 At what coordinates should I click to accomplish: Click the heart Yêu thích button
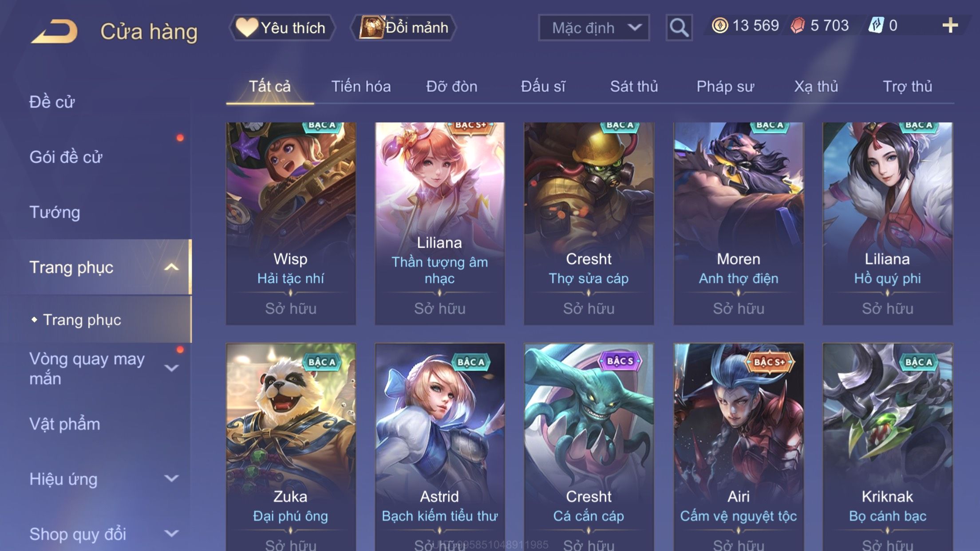[x=282, y=28]
